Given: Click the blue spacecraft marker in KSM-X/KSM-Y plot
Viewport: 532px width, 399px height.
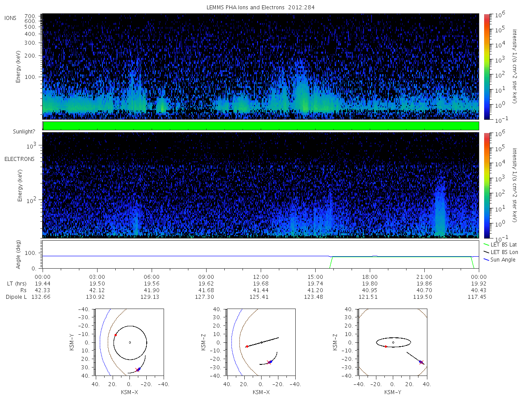Looking at the screenshot, I should pos(139,369).
